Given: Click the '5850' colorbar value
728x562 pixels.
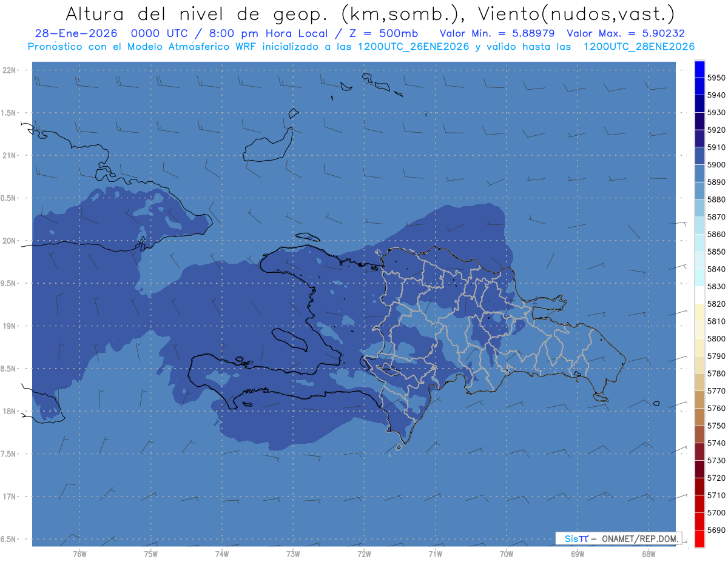Looking at the screenshot, I should tap(716, 252).
